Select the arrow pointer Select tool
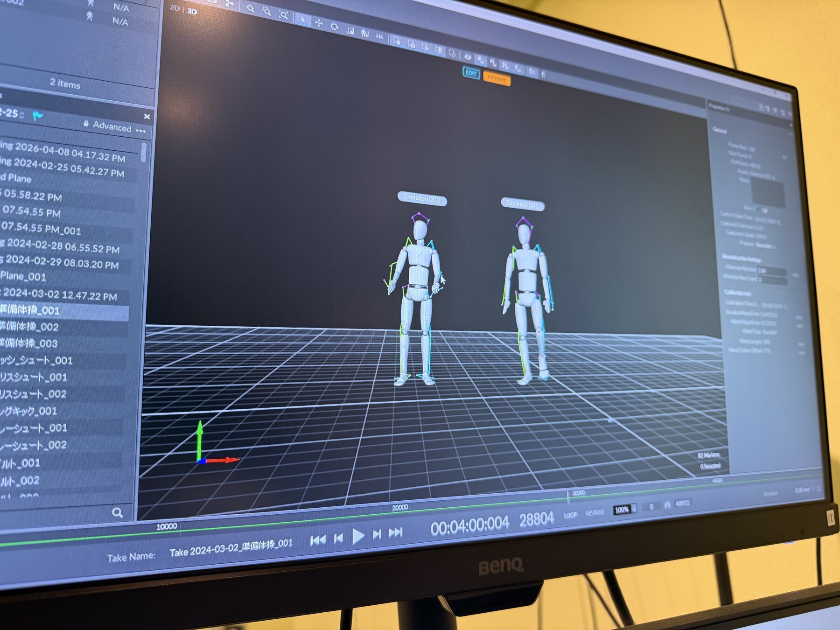The width and height of the screenshot is (840, 630). 303,20
